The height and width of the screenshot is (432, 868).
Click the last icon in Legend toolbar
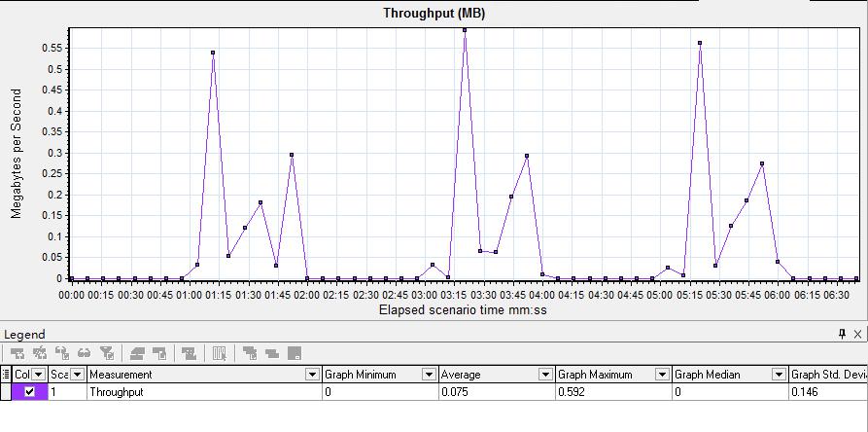pyautogui.click(x=295, y=354)
